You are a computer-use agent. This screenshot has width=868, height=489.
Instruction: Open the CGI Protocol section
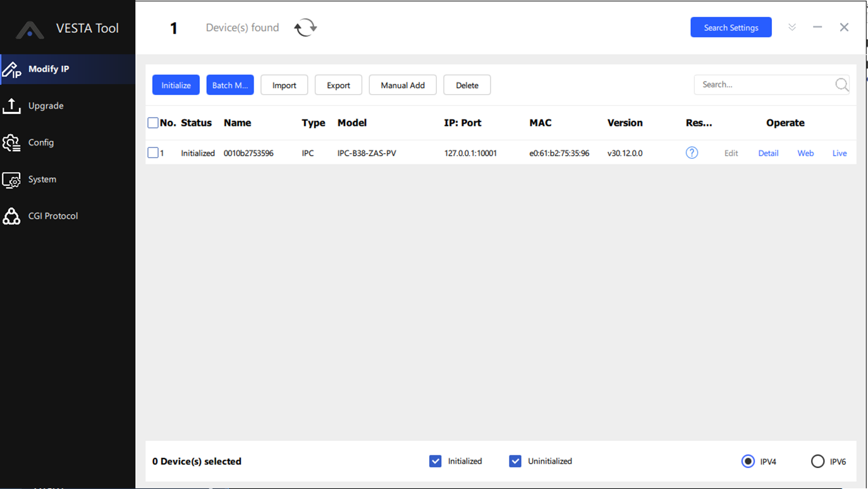[x=52, y=216]
